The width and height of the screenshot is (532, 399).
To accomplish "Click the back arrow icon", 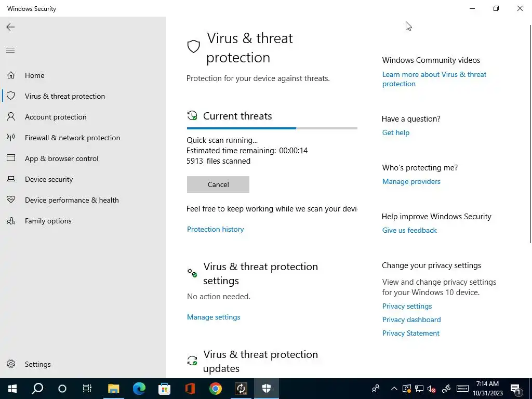I will [10, 27].
